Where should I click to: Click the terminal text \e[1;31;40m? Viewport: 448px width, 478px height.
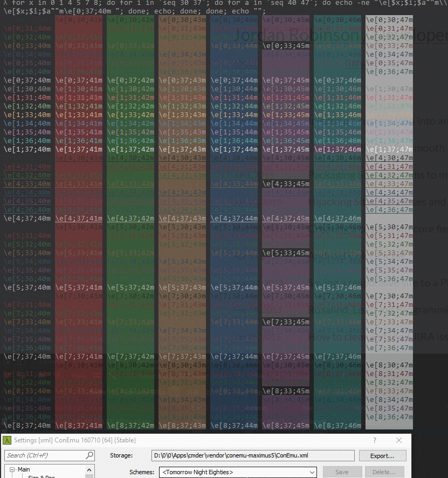(x=27, y=98)
